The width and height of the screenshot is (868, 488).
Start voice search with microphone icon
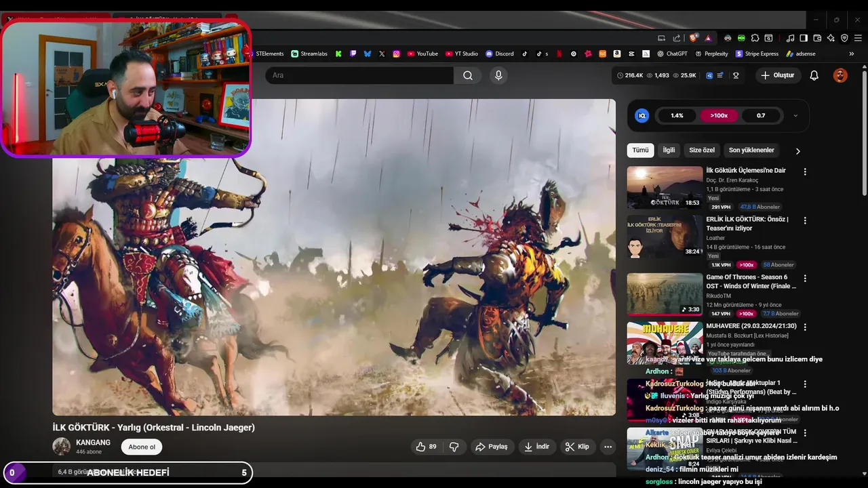click(498, 75)
